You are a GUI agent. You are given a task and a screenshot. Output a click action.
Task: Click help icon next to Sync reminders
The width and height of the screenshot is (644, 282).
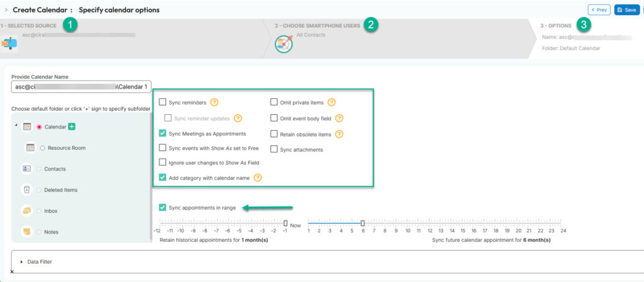click(214, 102)
